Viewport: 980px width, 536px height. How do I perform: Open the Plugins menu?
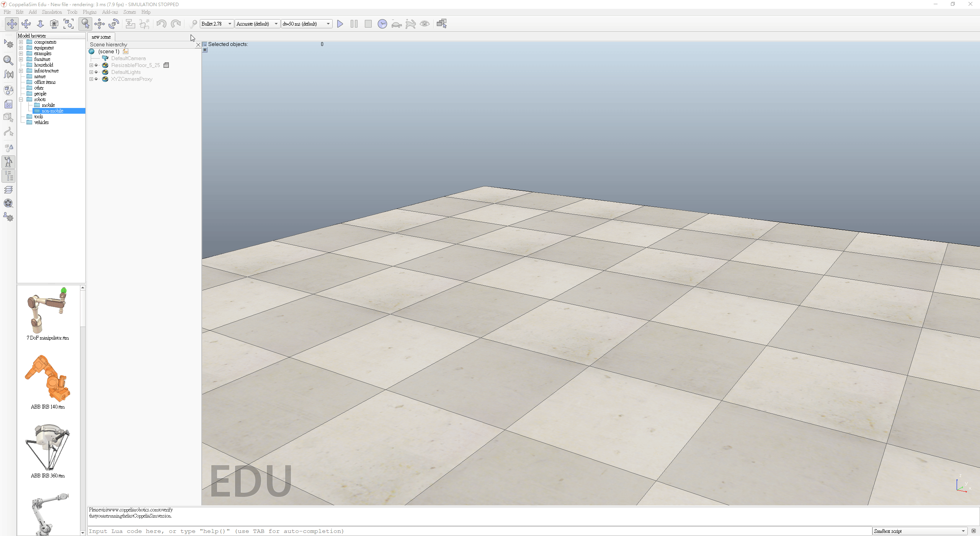[90, 12]
